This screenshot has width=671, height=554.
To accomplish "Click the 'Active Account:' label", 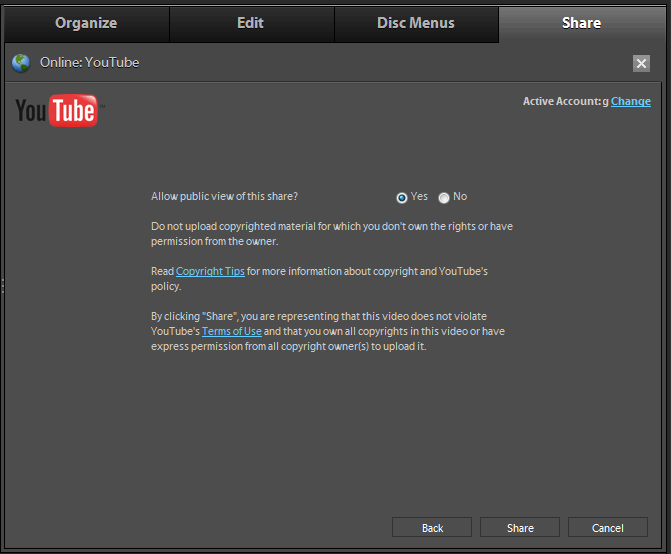I will (563, 101).
